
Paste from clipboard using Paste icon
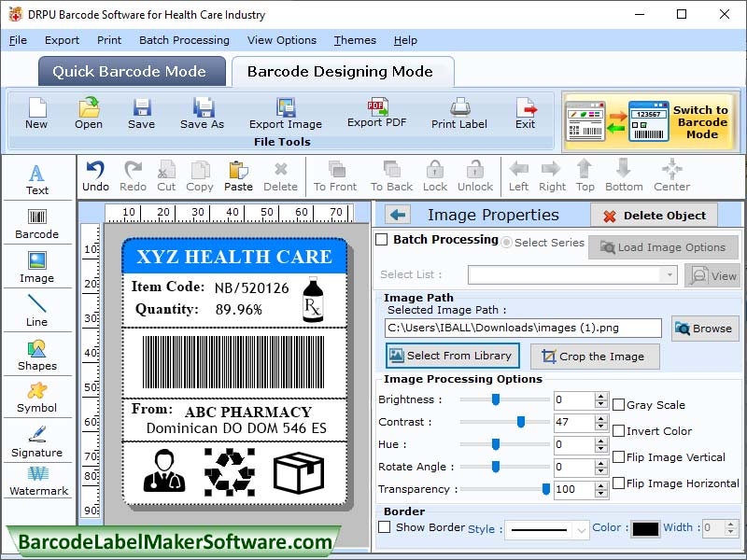(238, 176)
